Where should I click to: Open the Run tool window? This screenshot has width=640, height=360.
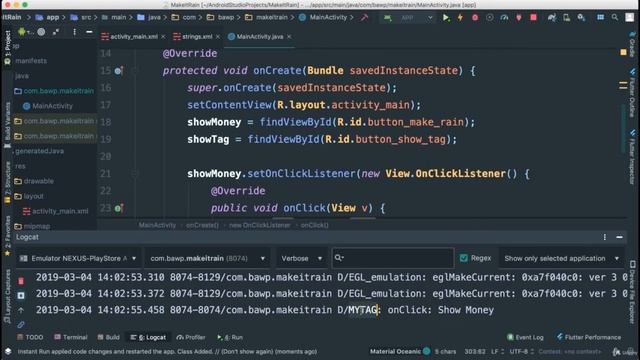(230, 337)
